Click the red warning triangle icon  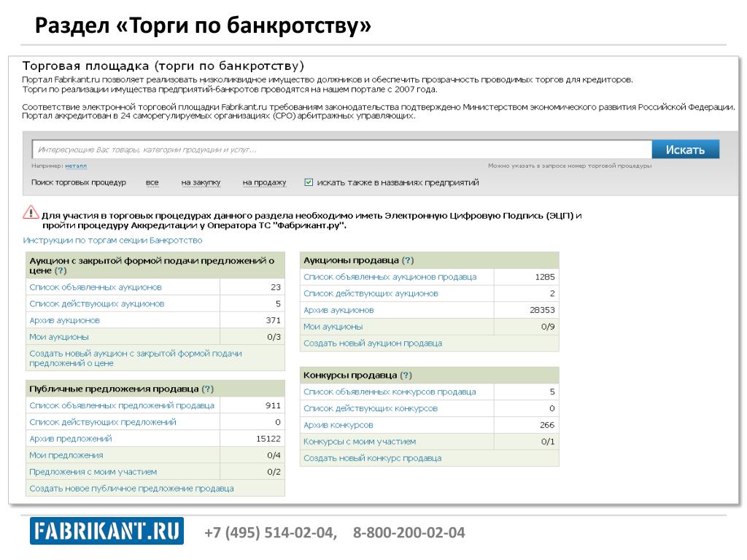click(31, 212)
